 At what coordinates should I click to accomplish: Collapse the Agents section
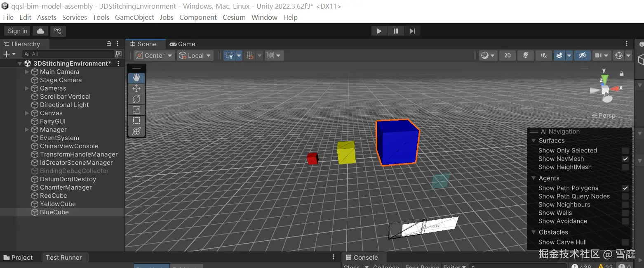[533, 178]
